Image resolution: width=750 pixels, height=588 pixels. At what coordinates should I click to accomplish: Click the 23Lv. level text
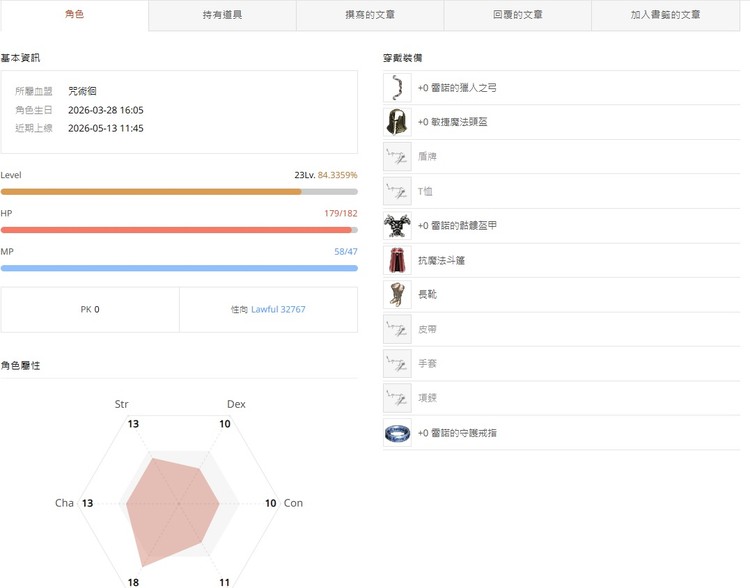[x=305, y=175]
